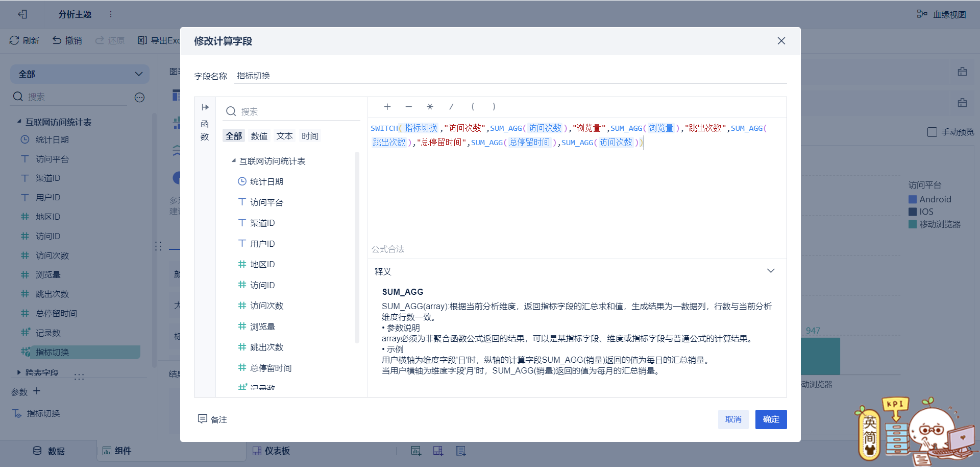Insert the minus operator into formula
This screenshot has height=467, width=980.
tap(409, 107)
